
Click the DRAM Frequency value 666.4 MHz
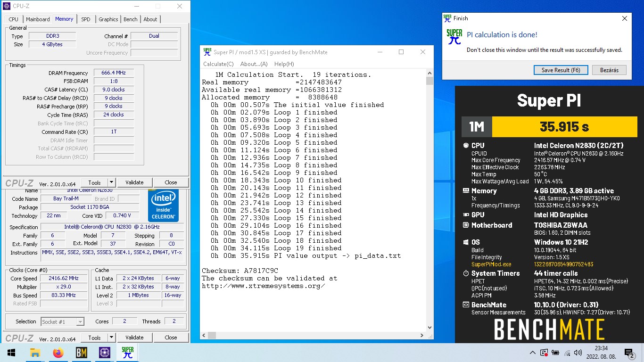coord(114,73)
